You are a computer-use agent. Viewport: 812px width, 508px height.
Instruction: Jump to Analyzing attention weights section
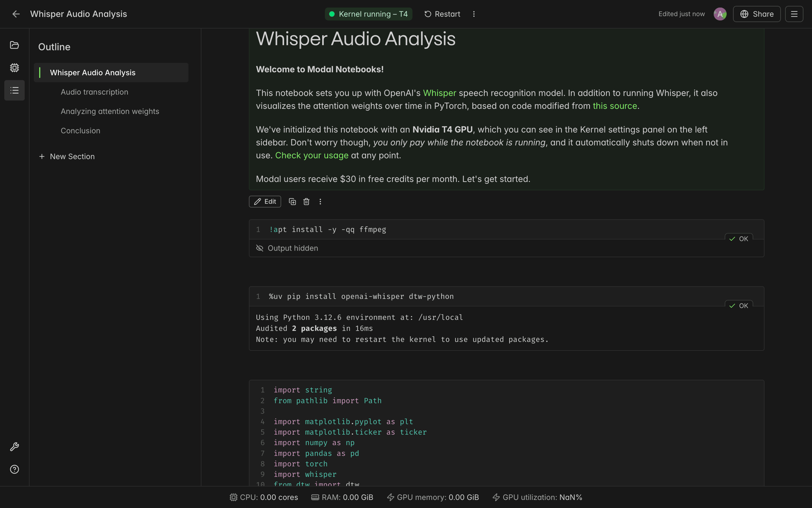(x=110, y=111)
